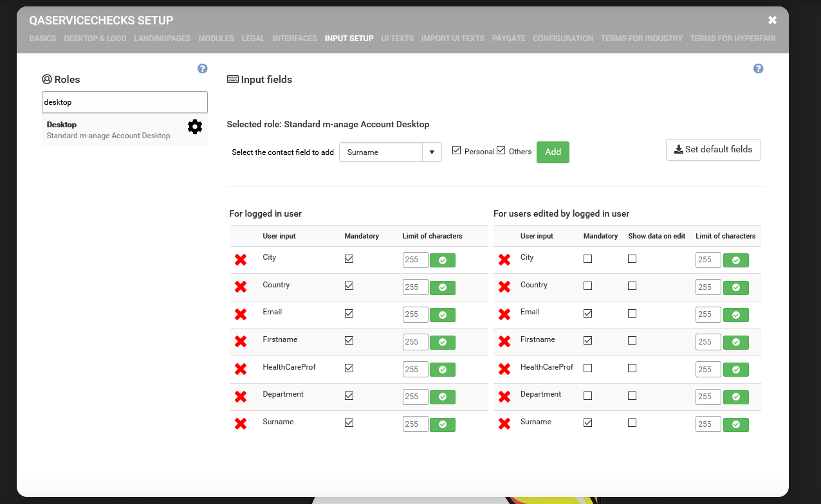Viewport: 821px width, 504px height.
Task: Edit Email character limit for logged in user
Action: pos(416,315)
